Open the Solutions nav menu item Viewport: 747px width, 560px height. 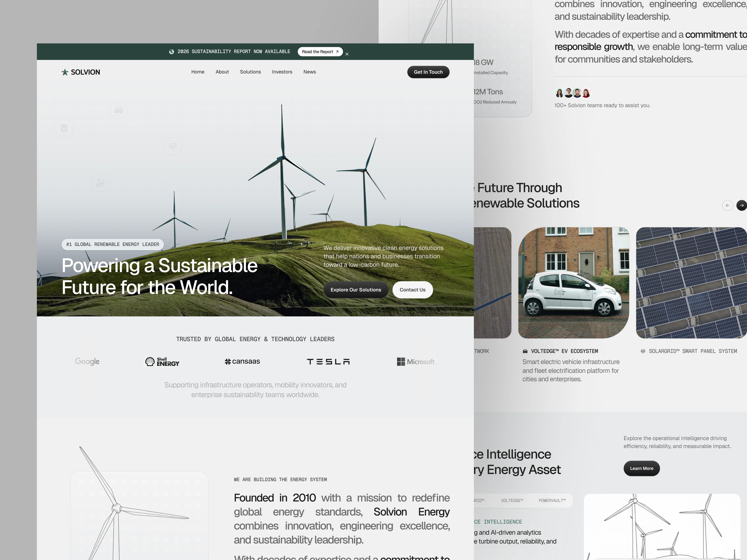pyautogui.click(x=250, y=72)
